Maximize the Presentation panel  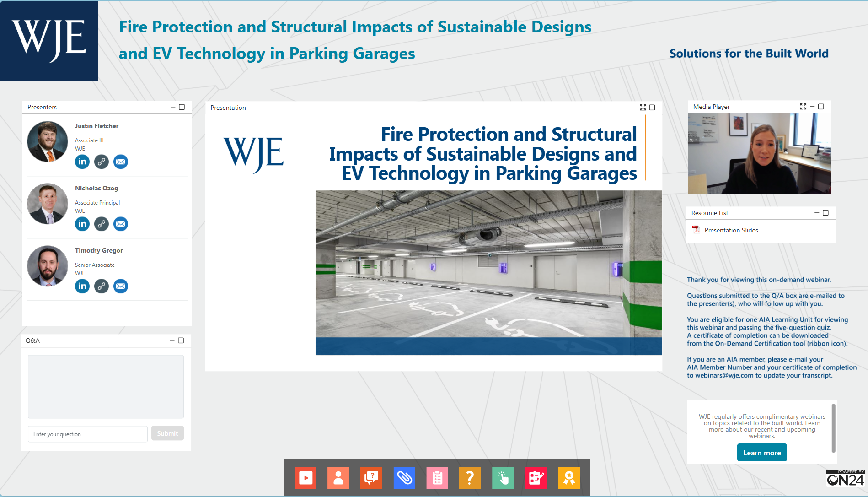point(652,107)
